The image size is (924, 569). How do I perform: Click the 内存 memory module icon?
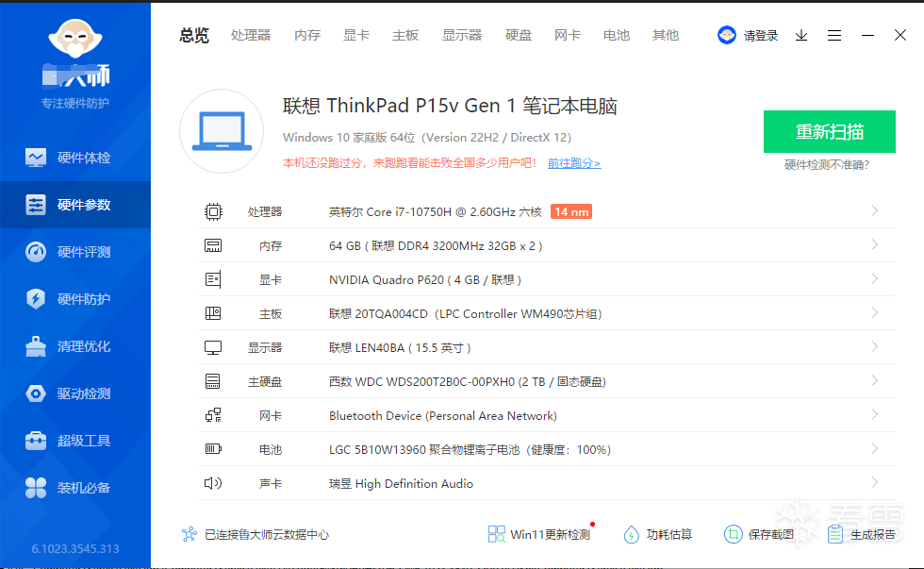(x=213, y=246)
